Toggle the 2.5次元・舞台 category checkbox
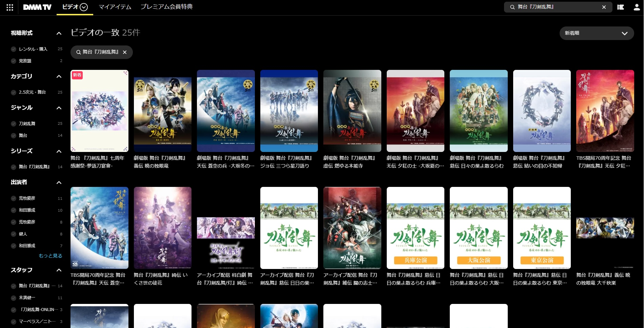The image size is (644, 328). 14,92
